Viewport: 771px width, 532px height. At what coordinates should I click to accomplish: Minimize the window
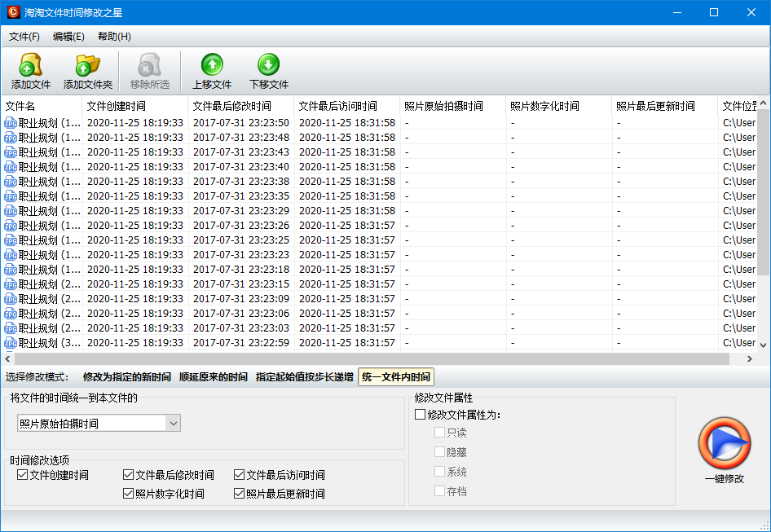pos(677,12)
